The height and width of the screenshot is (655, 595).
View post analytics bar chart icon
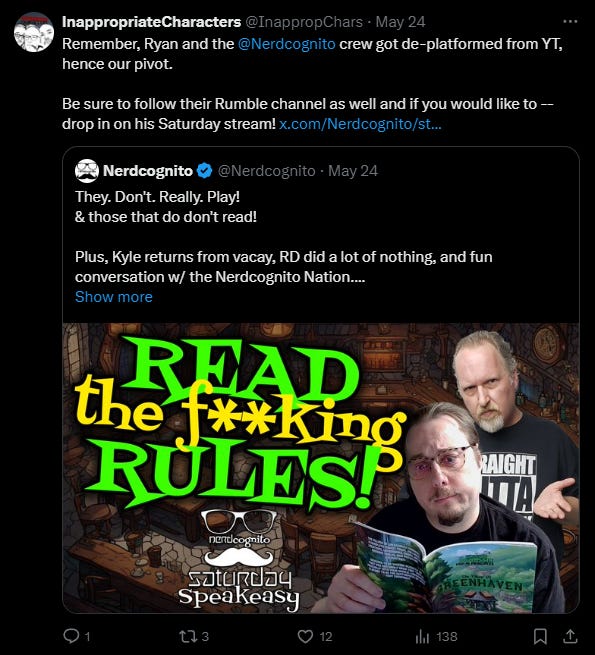tap(422, 636)
